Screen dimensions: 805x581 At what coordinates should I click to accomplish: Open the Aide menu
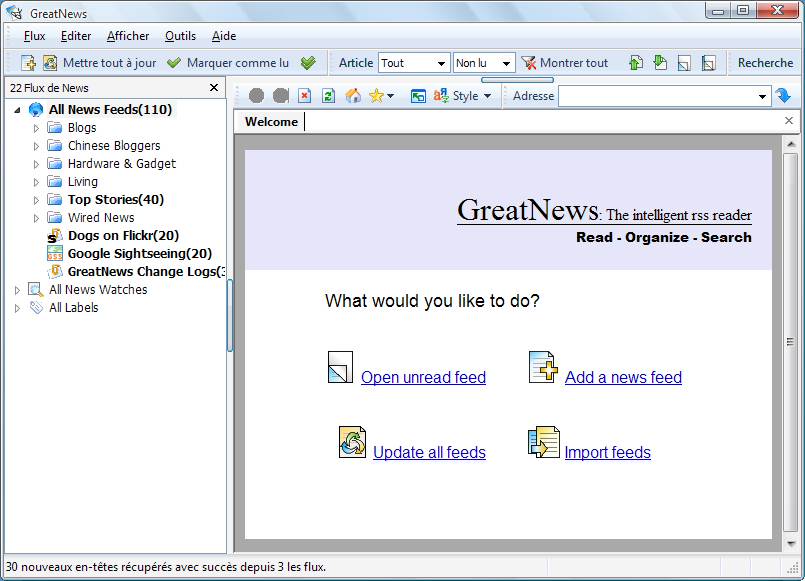coord(224,36)
